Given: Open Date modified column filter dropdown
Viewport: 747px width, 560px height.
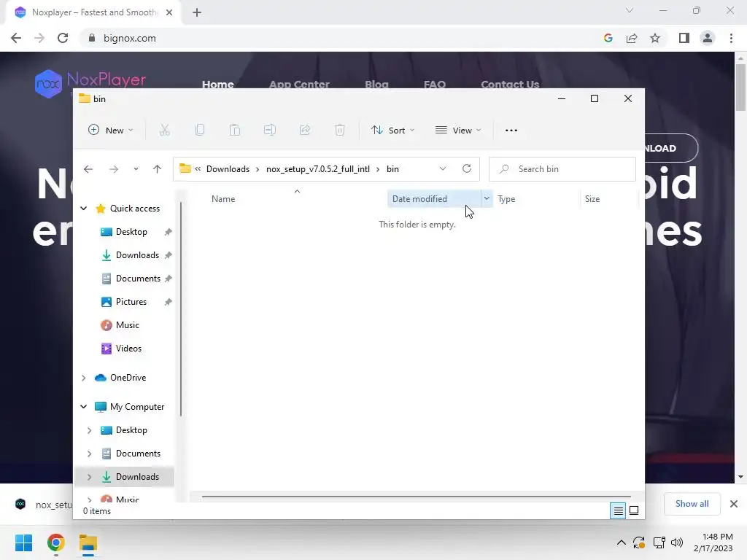Looking at the screenshot, I should [x=487, y=198].
